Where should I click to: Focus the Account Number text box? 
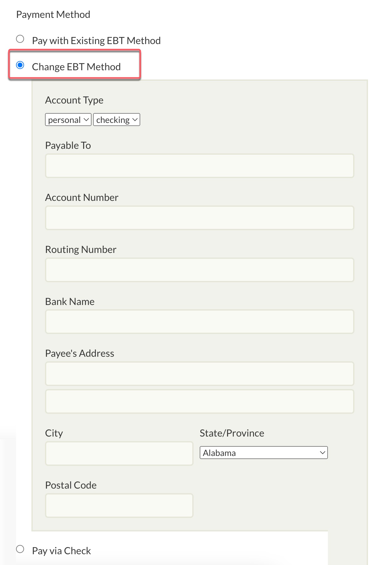click(x=200, y=218)
